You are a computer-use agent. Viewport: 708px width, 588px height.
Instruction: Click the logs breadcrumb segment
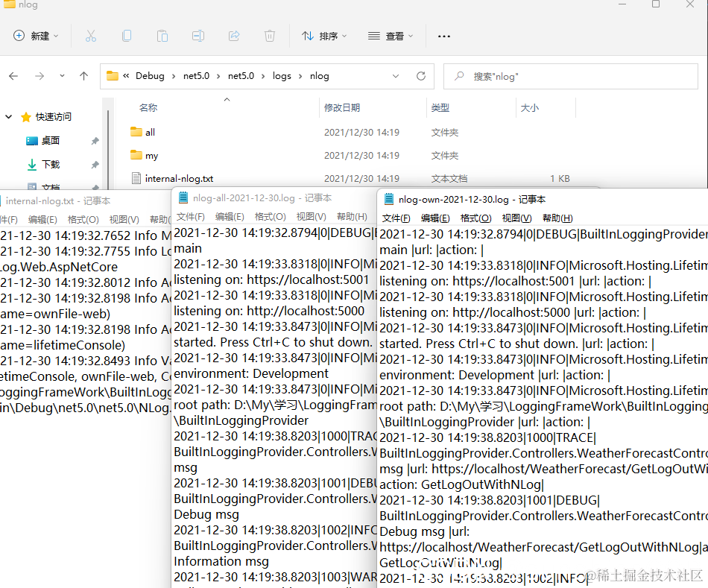click(282, 76)
